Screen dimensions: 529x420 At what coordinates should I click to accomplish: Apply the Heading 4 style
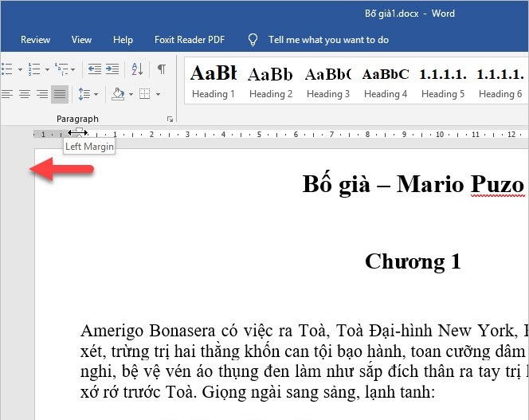click(x=386, y=81)
